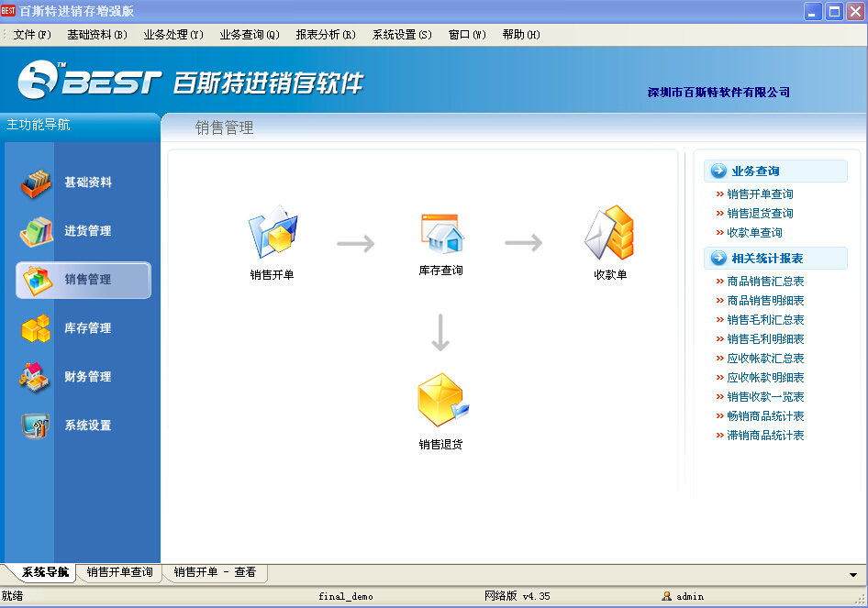The width and height of the screenshot is (868, 608).
Task: Open the 销售开单查询 link
Action: [760, 194]
